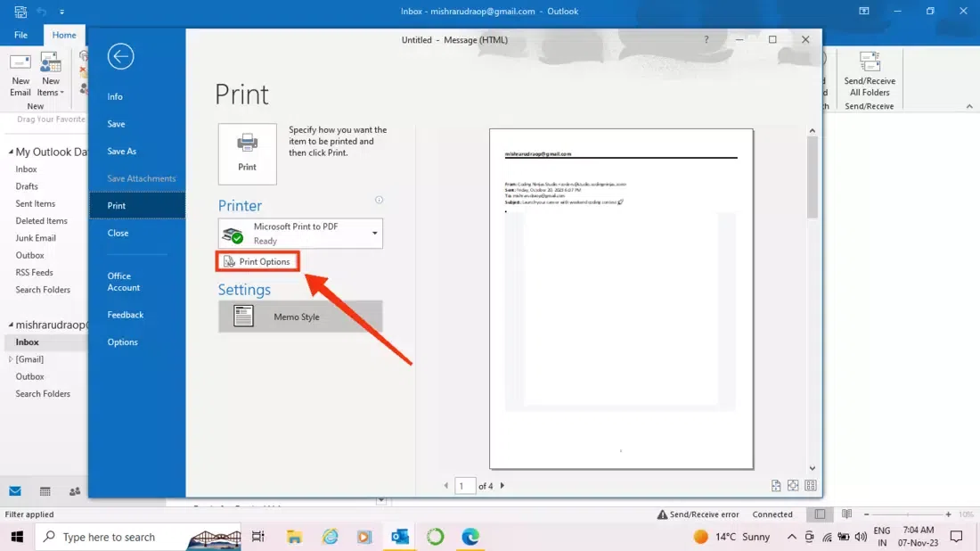Zoom out with the minus button

[x=866, y=514]
